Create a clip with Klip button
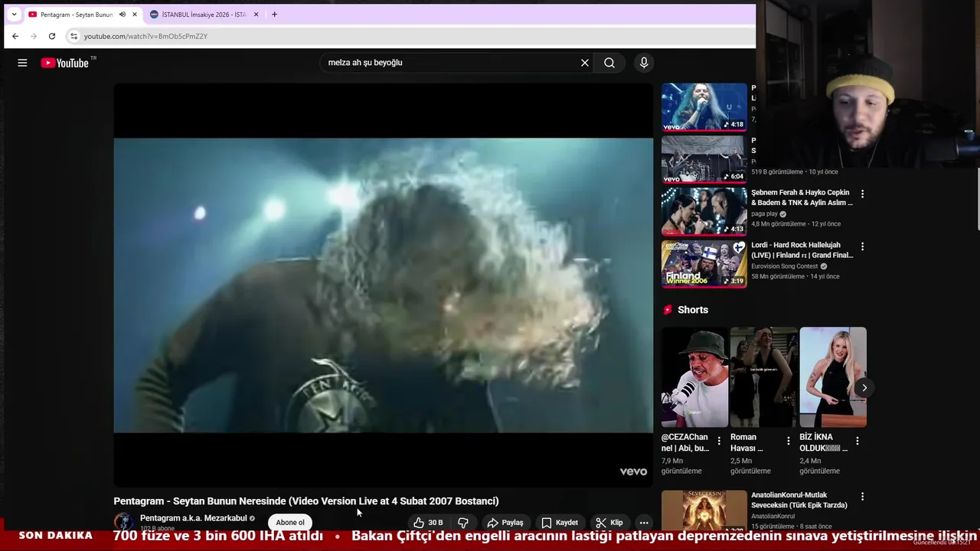Image resolution: width=980 pixels, height=551 pixels. (609, 523)
